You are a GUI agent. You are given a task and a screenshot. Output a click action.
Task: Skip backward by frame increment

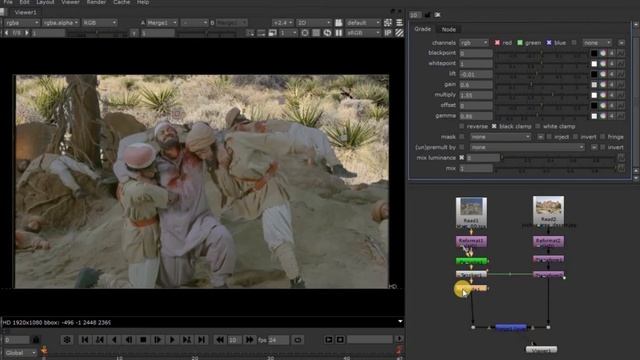[x=220, y=340]
